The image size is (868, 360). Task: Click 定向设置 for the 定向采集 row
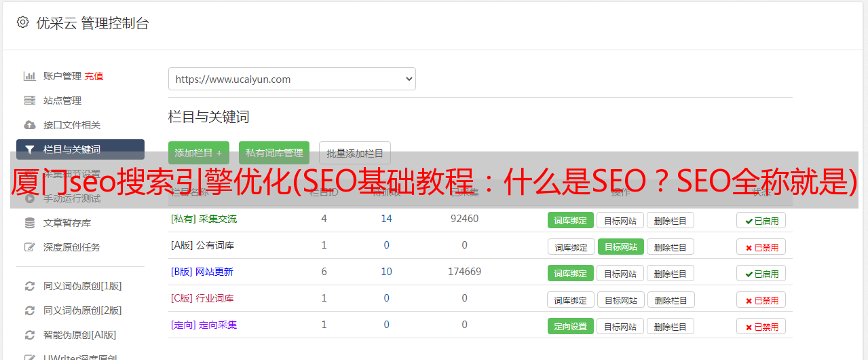pos(570,326)
